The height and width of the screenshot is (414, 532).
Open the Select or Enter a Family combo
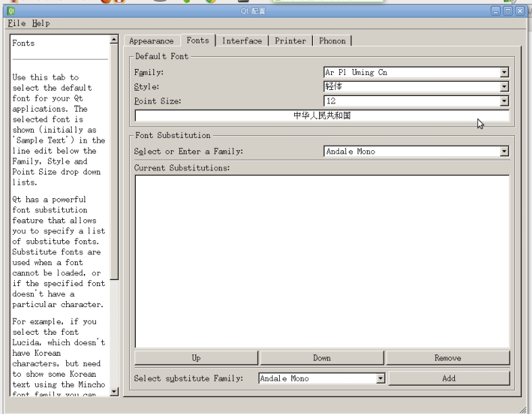click(504, 151)
